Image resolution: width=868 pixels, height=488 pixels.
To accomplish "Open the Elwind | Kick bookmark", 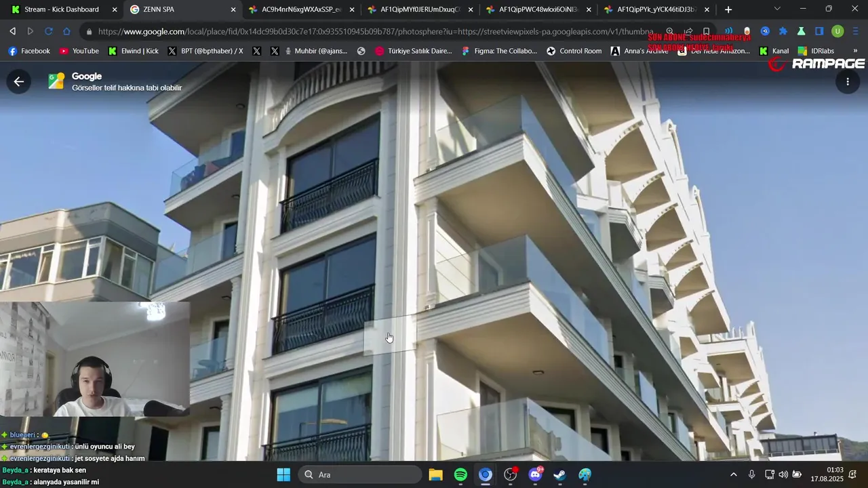I will click(133, 51).
